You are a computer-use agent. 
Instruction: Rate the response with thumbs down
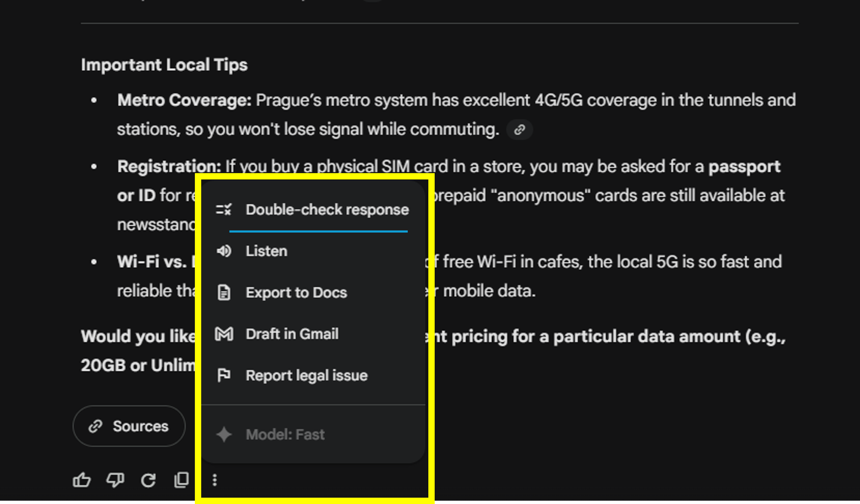pos(115,480)
